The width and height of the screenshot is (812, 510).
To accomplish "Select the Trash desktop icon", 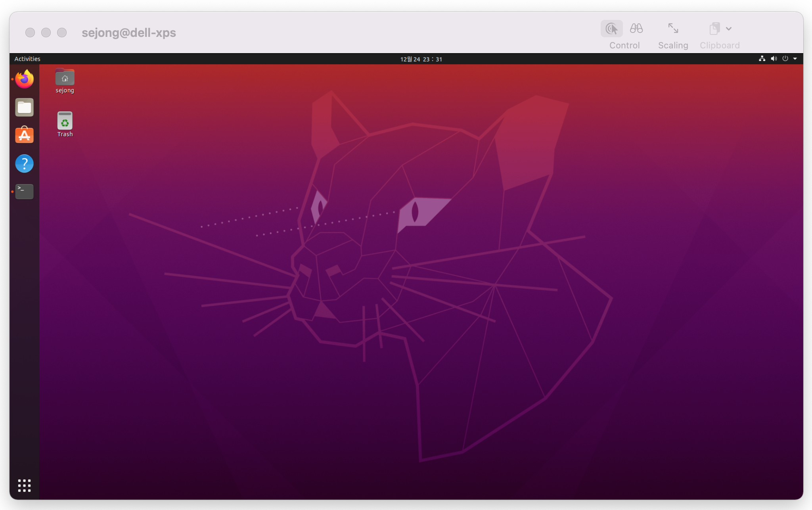I will coord(65,125).
